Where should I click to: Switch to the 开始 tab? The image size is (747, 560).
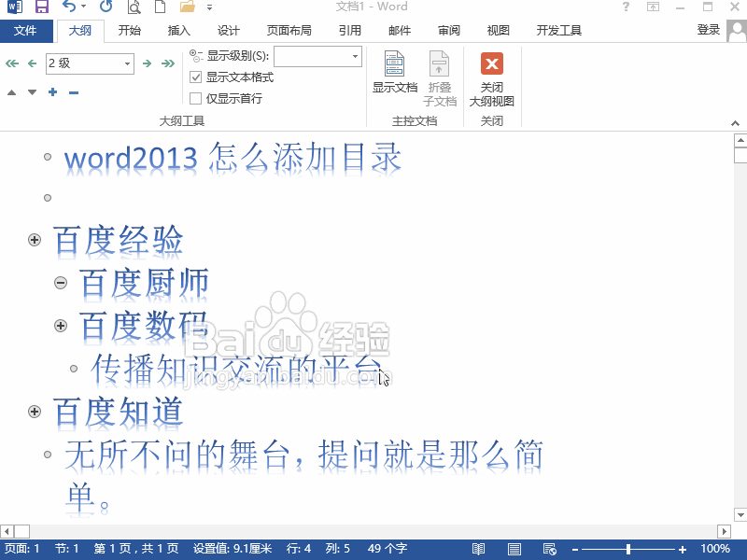coord(130,31)
